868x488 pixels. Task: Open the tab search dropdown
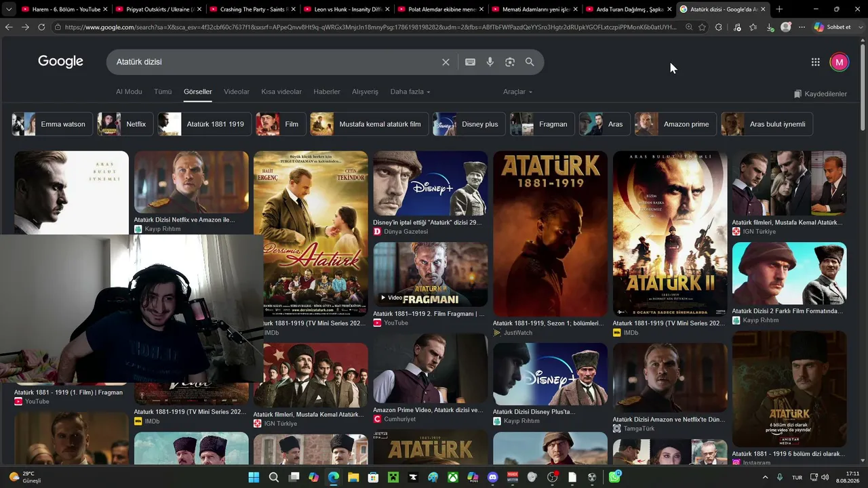pyautogui.click(x=9, y=9)
